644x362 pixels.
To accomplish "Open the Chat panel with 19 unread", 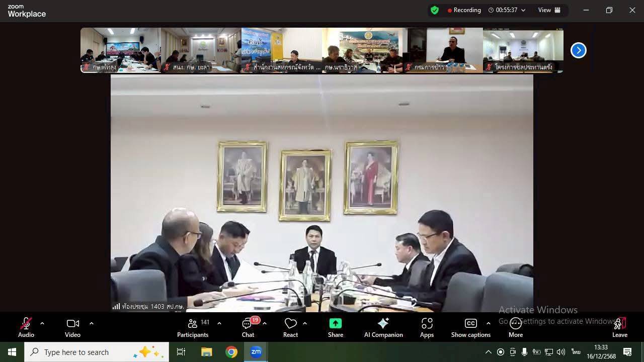I will pyautogui.click(x=248, y=328).
